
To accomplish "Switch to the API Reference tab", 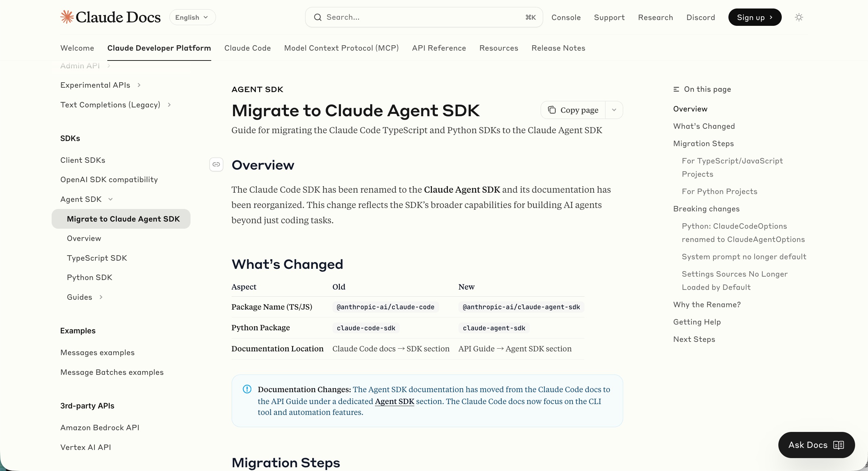I will coord(439,48).
